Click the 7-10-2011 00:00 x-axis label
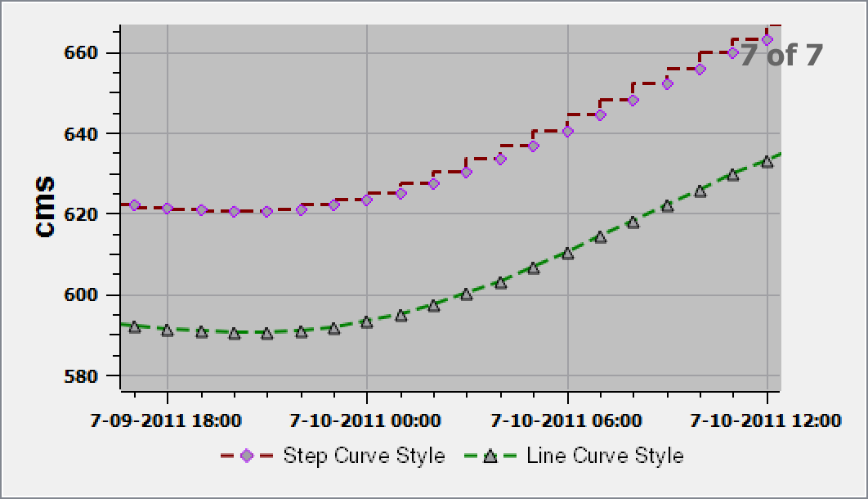The width and height of the screenshot is (868, 499). pos(365,420)
